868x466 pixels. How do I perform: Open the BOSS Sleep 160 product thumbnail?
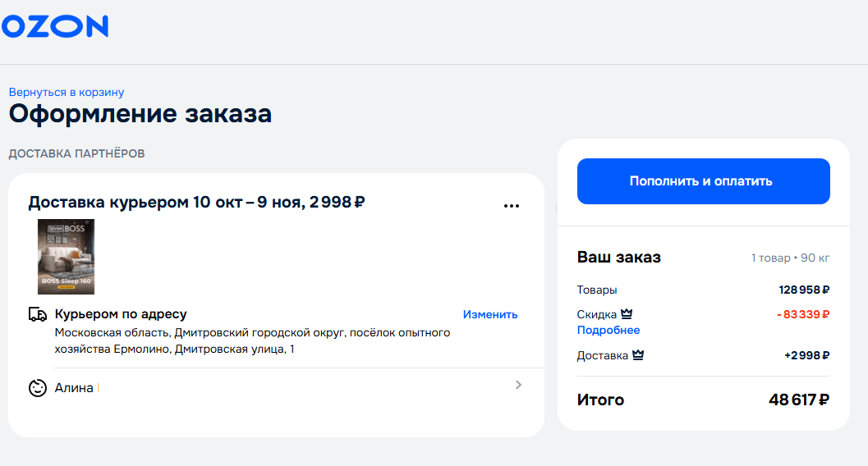(66, 257)
